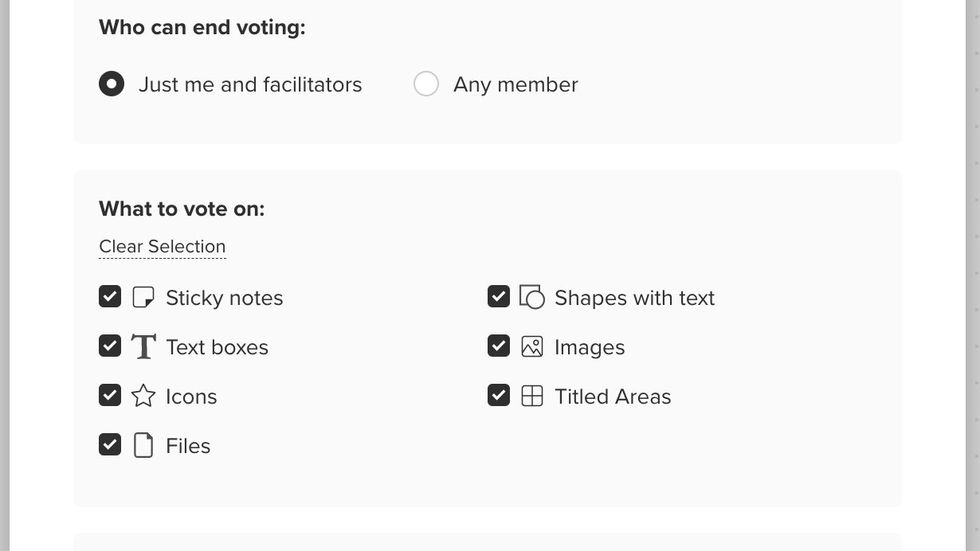Click the picture icon next to Images
This screenshot has height=551, width=980.
pos(532,346)
